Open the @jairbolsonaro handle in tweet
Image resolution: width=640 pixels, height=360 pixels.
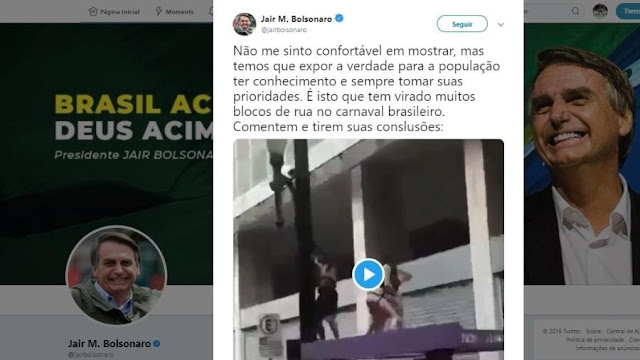click(x=284, y=30)
